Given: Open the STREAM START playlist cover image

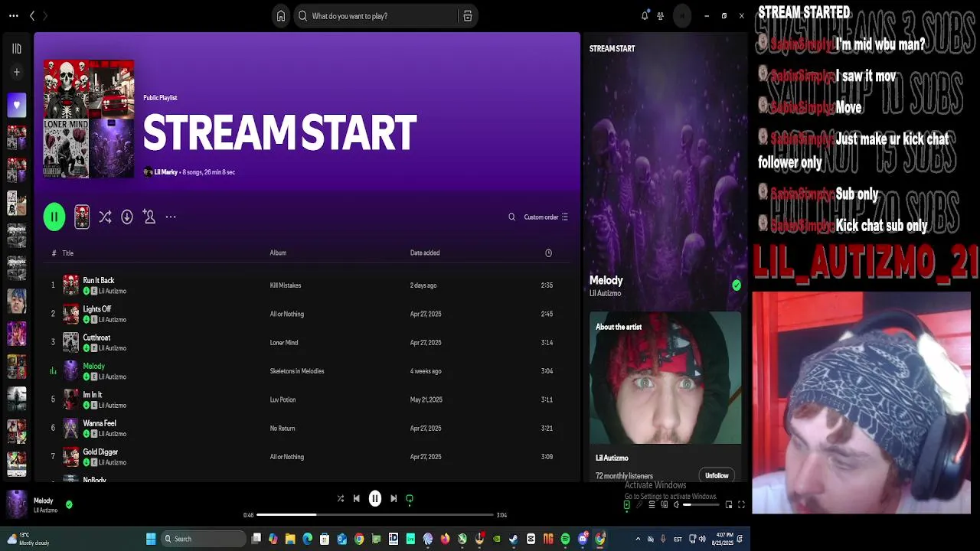Looking at the screenshot, I should 89,119.
